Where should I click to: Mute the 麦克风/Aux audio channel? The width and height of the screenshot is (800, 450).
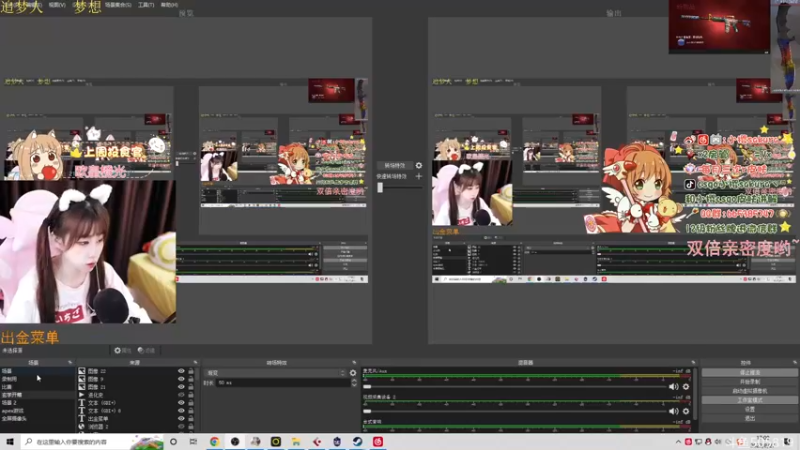point(673,386)
